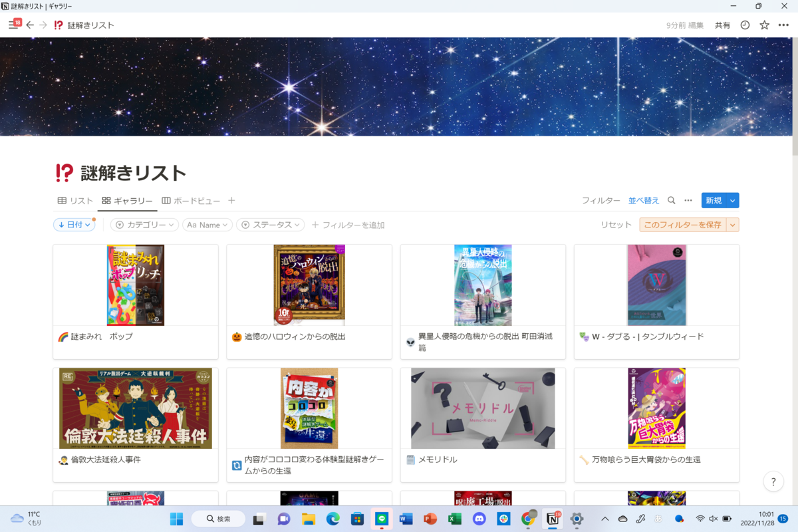
Task: Launch Microsoft Edge from taskbar
Action: [x=332, y=519]
